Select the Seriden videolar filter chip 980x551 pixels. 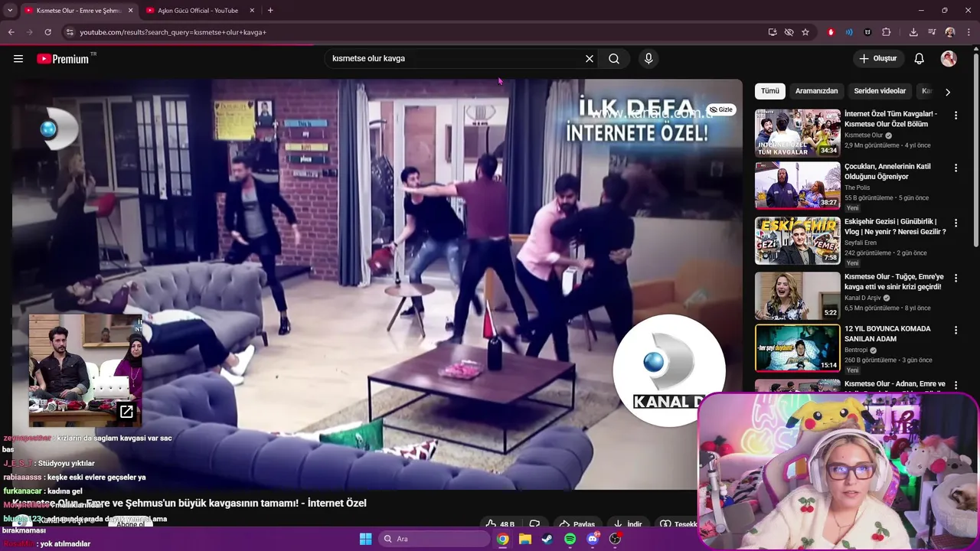[880, 91]
